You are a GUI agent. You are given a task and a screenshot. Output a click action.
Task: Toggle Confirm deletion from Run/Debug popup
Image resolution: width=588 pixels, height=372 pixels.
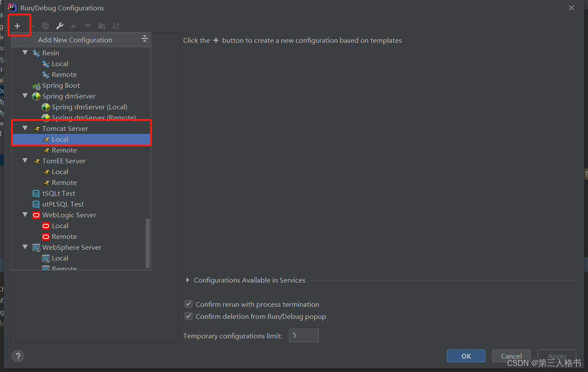pyautogui.click(x=188, y=316)
